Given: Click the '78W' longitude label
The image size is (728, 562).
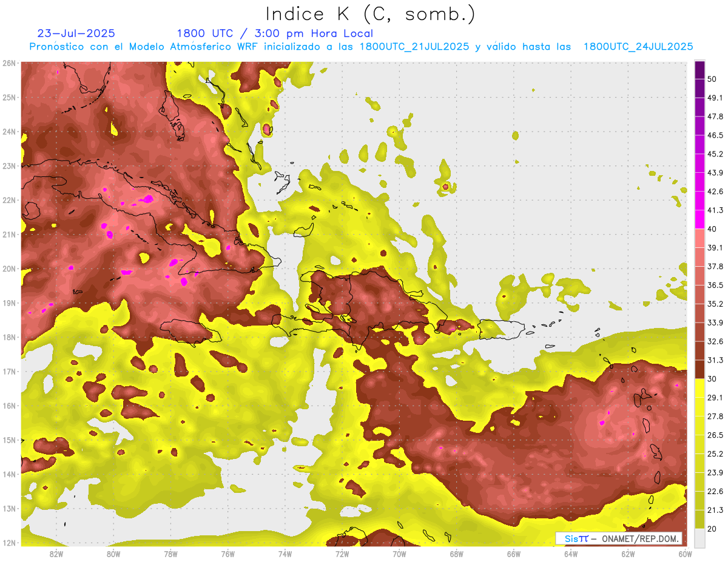Looking at the screenshot, I should (x=170, y=554).
